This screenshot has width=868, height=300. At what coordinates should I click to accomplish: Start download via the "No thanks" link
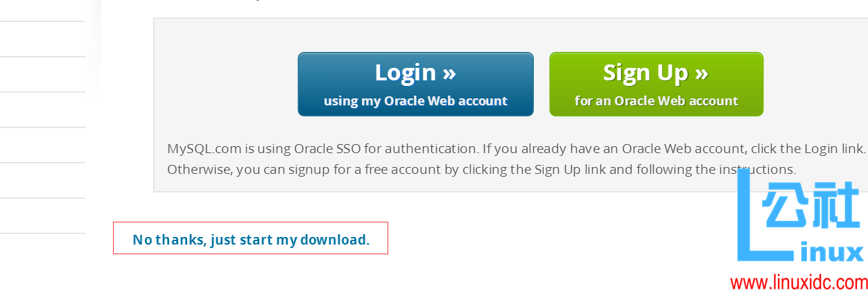point(251,240)
